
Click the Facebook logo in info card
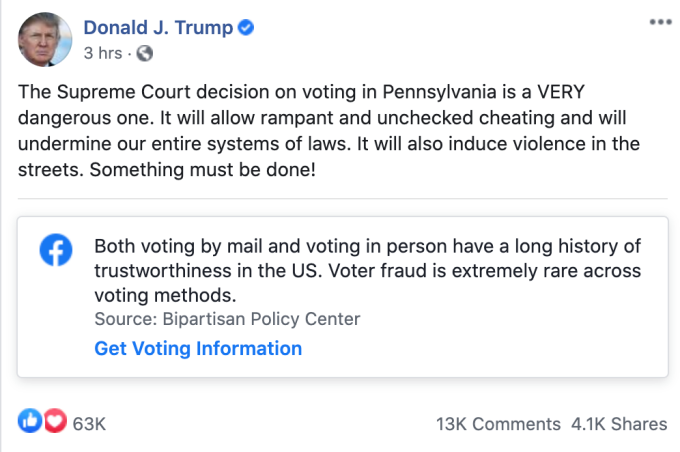tap(57, 251)
